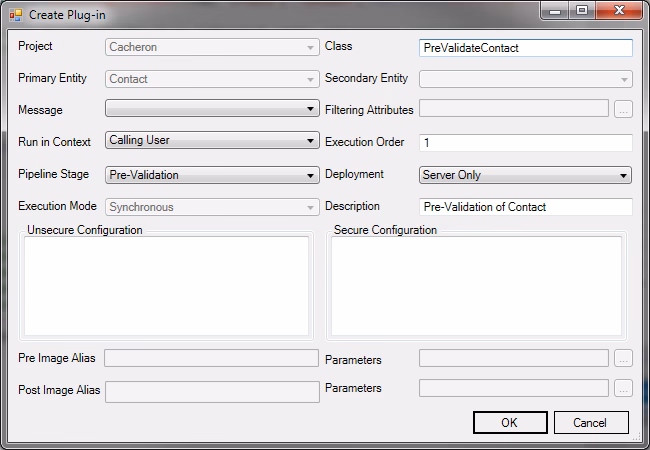Open the Execution Mode dropdown
The height and width of the screenshot is (450, 650).
212,207
